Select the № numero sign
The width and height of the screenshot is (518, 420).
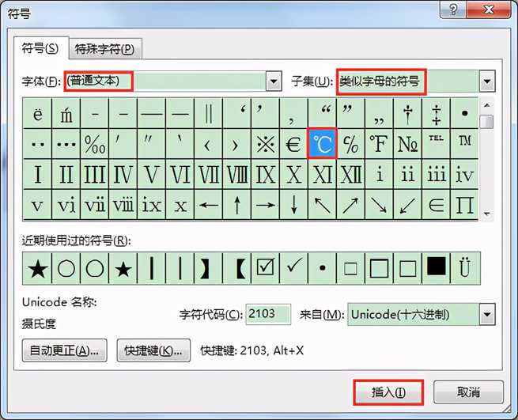407,144
